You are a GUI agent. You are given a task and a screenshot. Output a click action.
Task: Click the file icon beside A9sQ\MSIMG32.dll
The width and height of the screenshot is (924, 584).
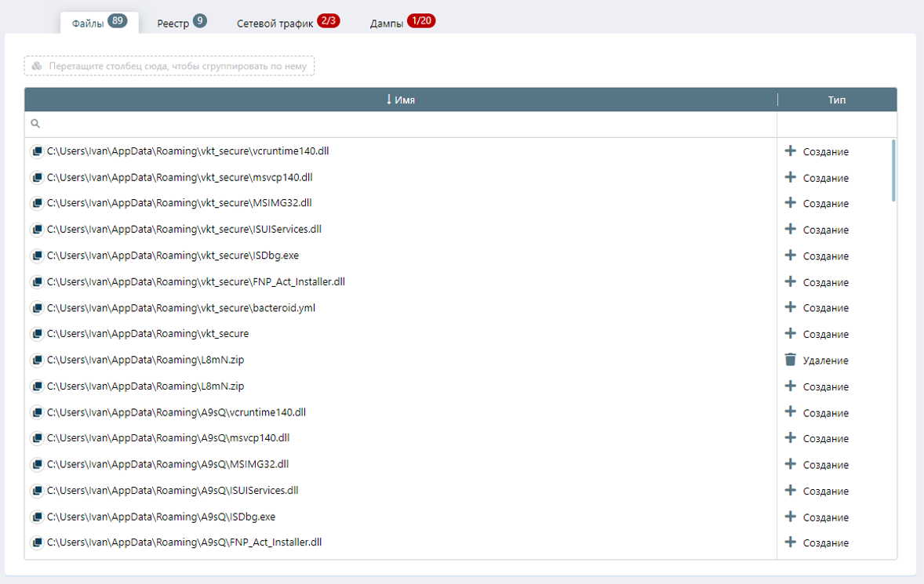[x=36, y=465]
